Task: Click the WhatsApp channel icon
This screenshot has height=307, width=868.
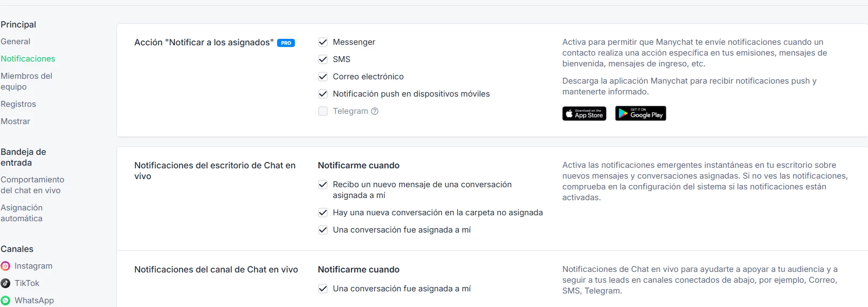Action: coord(5,301)
